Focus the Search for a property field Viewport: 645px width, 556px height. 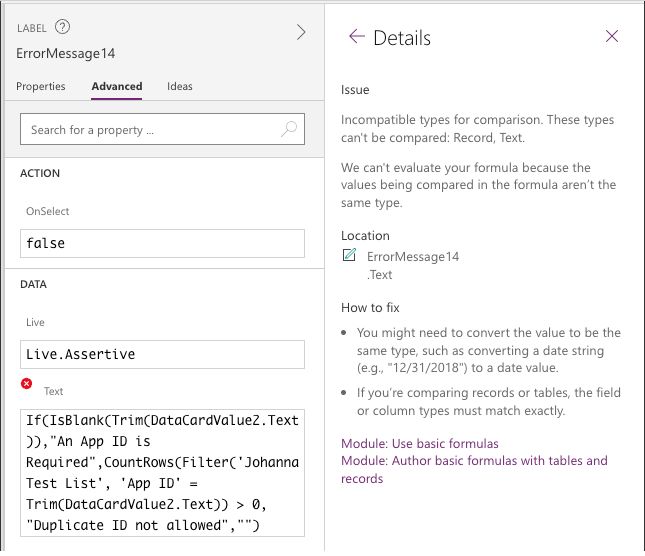point(150,130)
